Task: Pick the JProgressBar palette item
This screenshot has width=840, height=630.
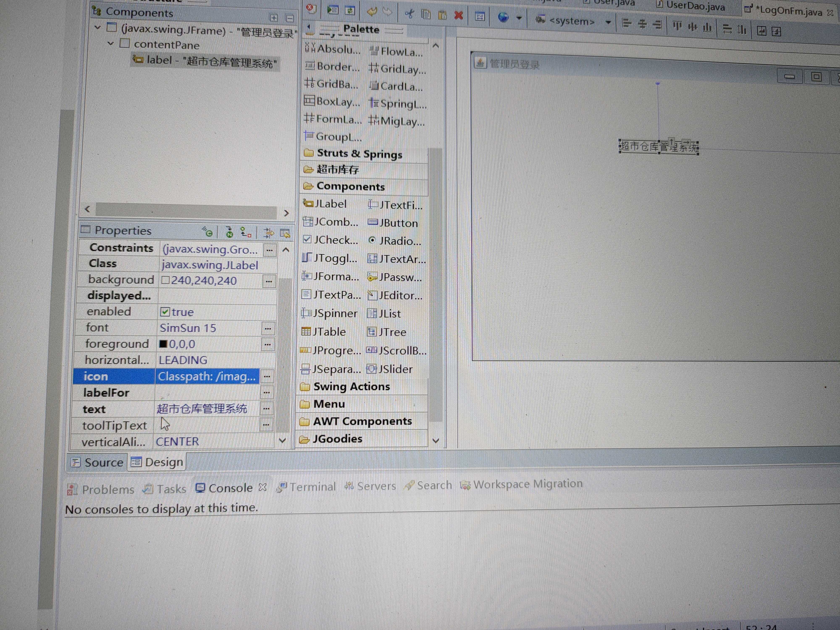Action: click(x=330, y=350)
